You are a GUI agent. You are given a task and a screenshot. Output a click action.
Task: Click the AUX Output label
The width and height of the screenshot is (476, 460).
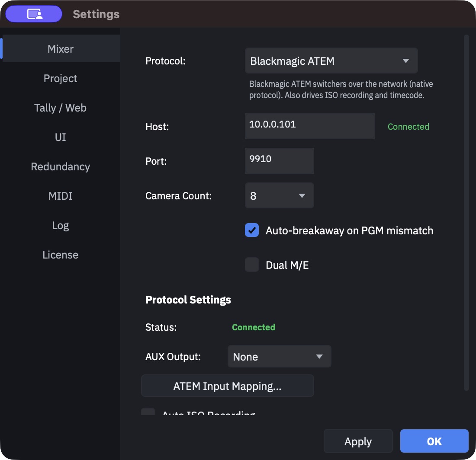[173, 357]
